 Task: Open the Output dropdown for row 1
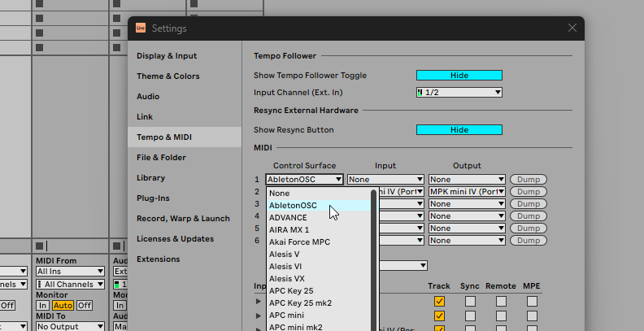(467, 180)
